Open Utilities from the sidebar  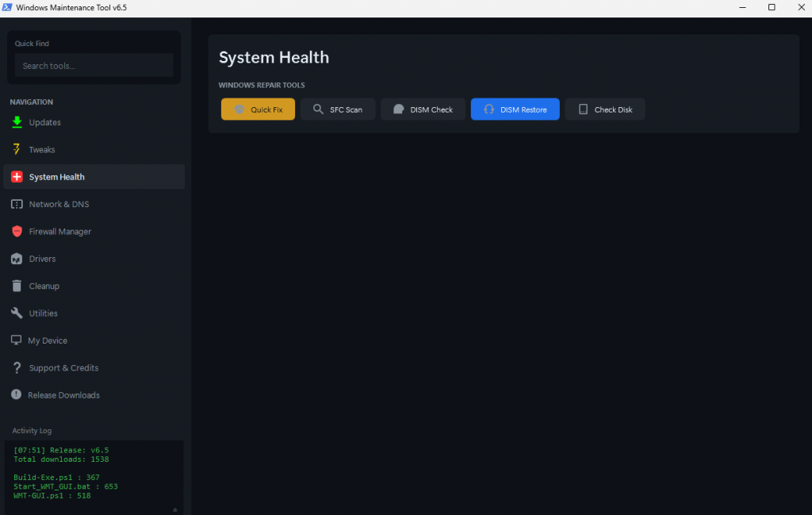click(94, 313)
